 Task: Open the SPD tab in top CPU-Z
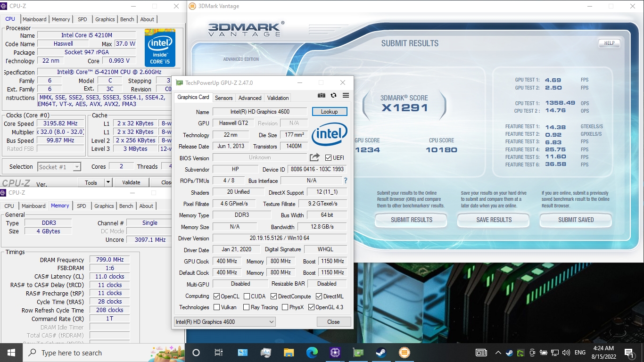click(83, 19)
